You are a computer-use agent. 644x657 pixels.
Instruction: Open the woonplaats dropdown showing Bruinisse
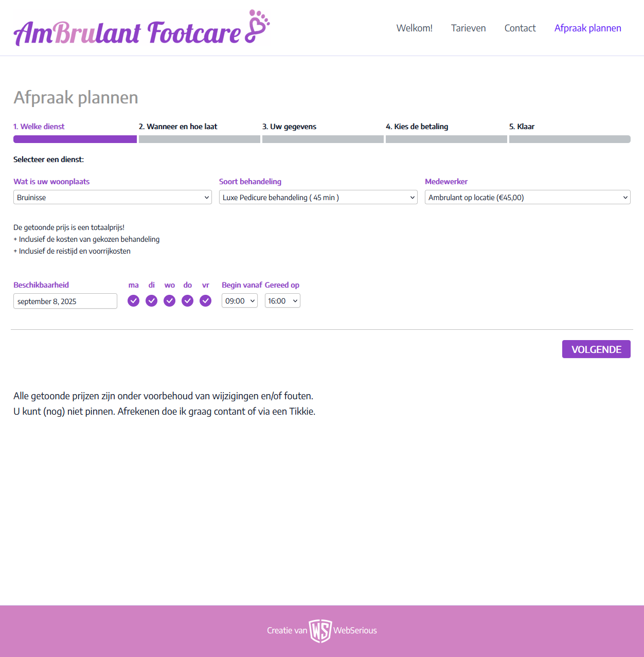(x=112, y=198)
